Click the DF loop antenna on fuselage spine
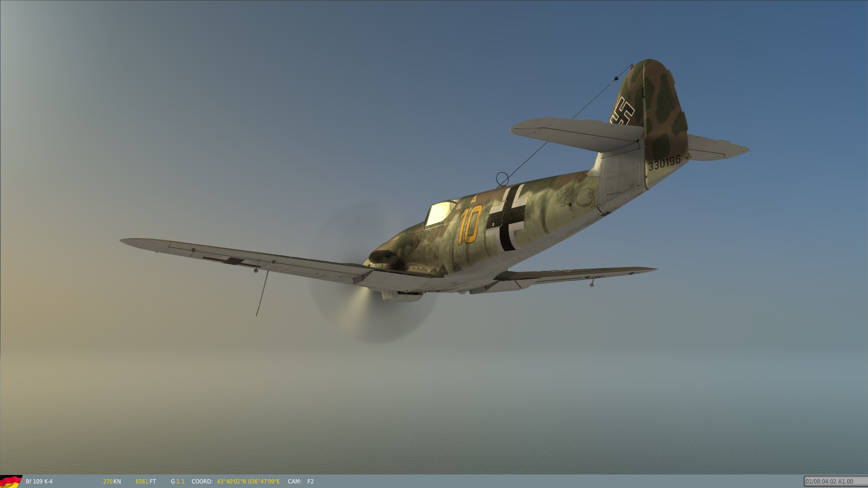Viewport: 868px width, 488px height. pyautogui.click(x=502, y=179)
